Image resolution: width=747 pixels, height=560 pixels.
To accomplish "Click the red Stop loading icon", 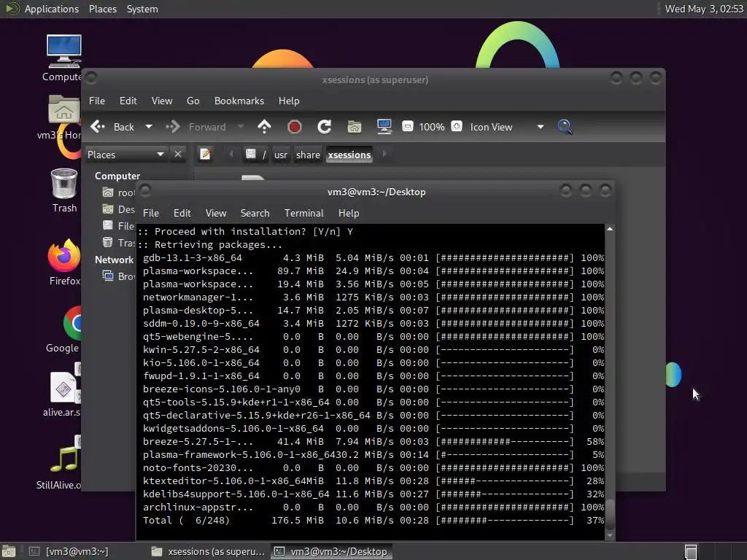I will (x=295, y=127).
